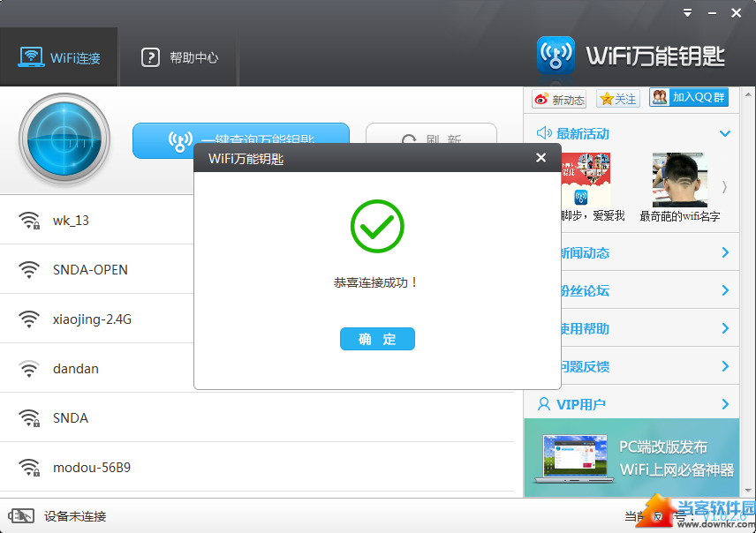The image size is (756, 533).
Task: Click the radar scan circle icon
Action: pyautogui.click(x=64, y=139)
